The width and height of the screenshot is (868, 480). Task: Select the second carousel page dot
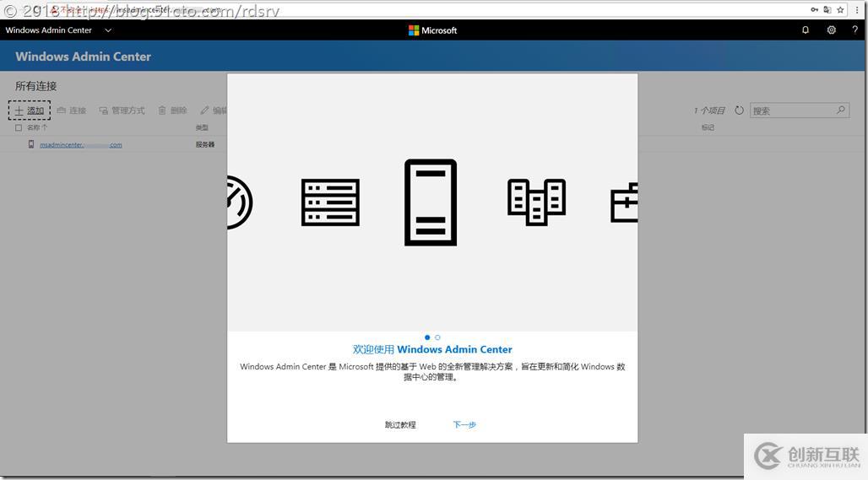tap(437, 337)
